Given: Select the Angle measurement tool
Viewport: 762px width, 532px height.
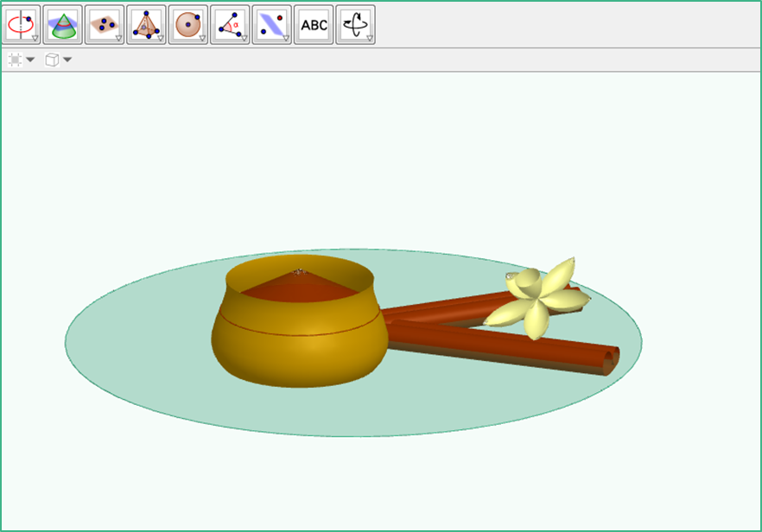Looking at the screenshot, I should (x=230, y=25).
